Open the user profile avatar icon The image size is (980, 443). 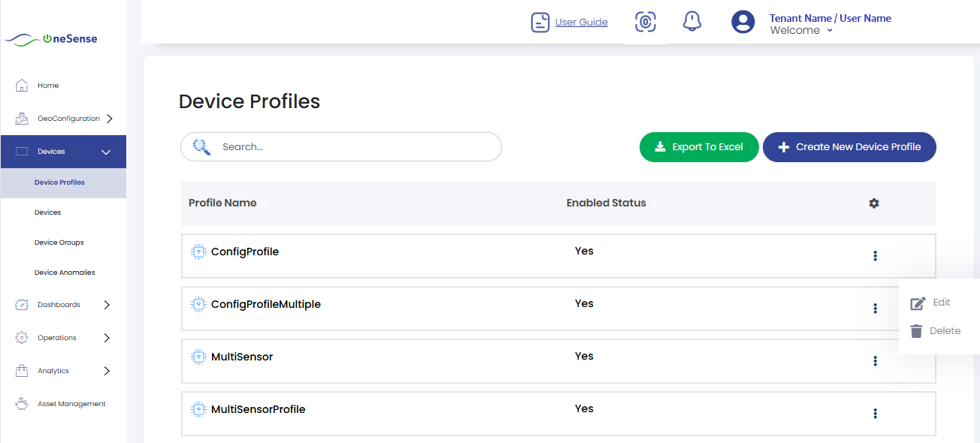click(743, 22)
